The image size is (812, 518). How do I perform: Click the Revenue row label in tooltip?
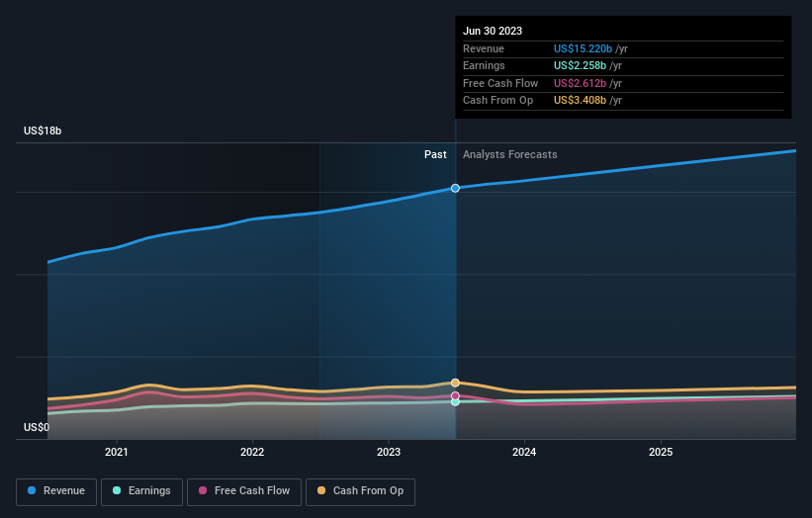pyautogui.click(x=484, y=48)
